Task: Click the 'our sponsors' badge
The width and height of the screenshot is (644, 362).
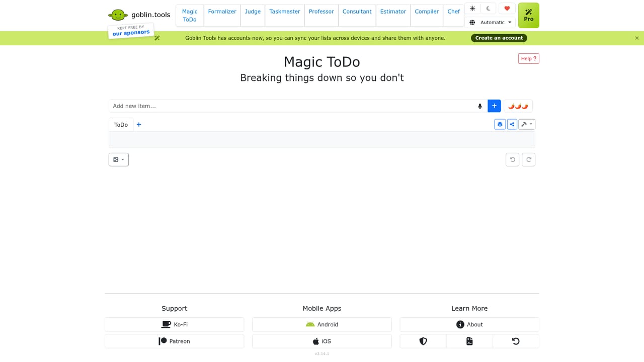Action: [x=131, y=31]
